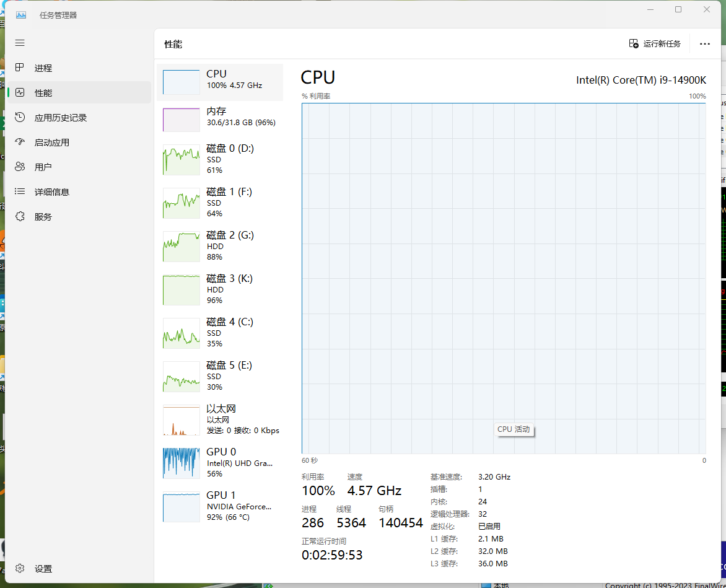Click the 进程 (Processes) sidebar icon
This screenshot has height=588, width=726.
click(x=19, y=68)
